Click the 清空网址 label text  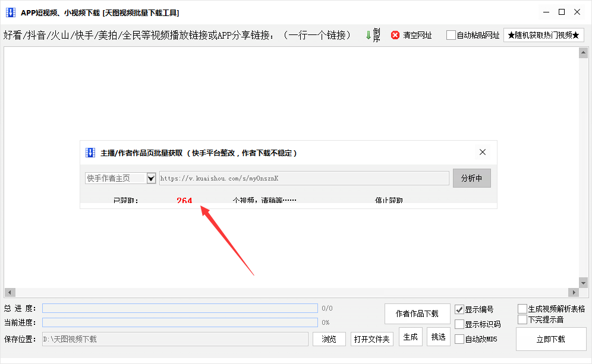click(417, 35)
